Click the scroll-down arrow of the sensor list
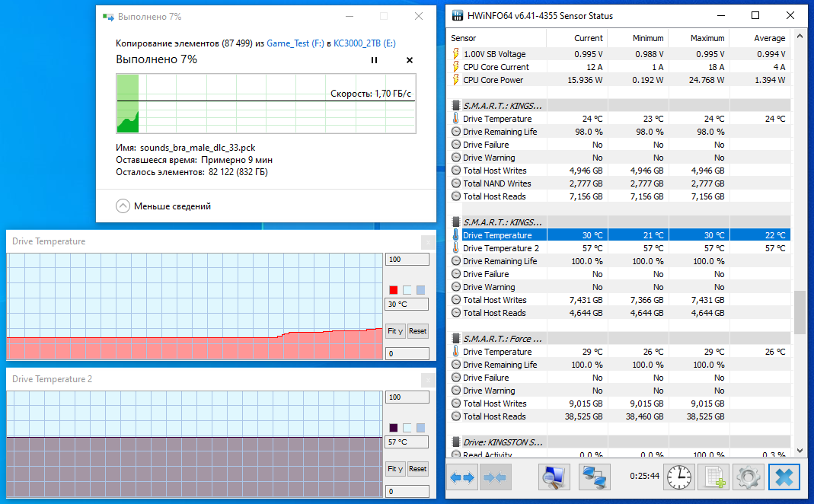The height and width of the screenshot is (504, 814). click(x=800, y=451)
